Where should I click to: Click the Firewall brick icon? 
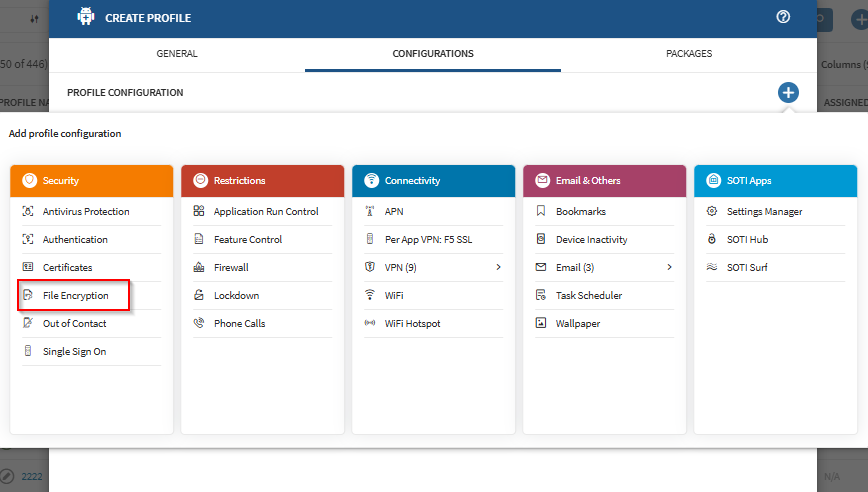199,268
